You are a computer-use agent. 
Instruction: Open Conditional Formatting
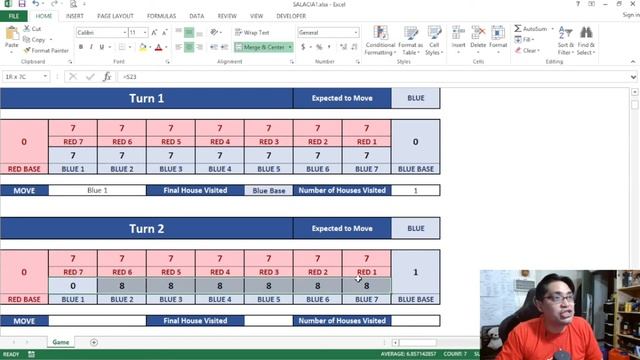coord(380,40)
